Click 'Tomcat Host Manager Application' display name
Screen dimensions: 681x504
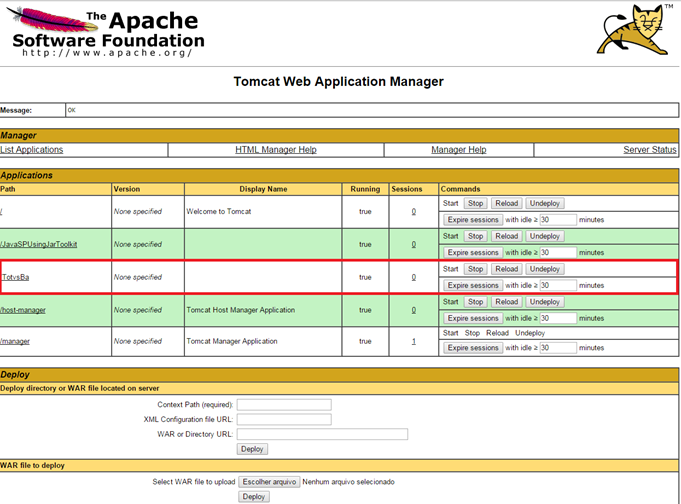241,310
